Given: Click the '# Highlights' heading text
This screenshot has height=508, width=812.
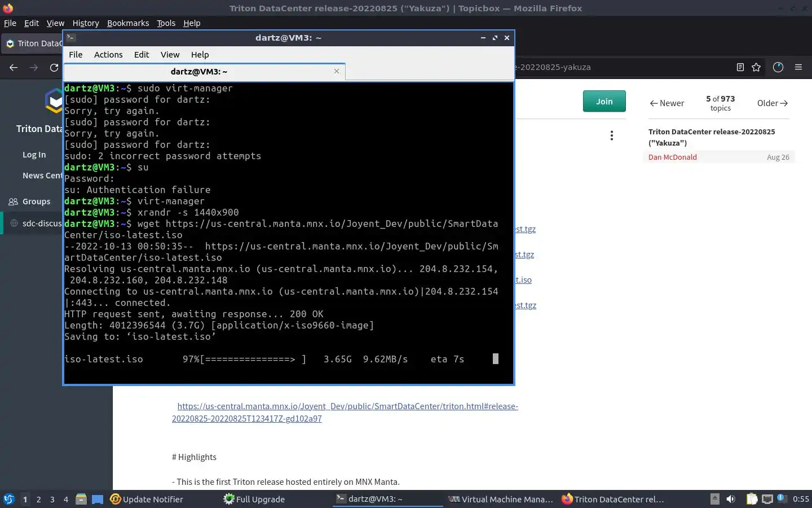Looking at the screenshot, I should point(194,457).
